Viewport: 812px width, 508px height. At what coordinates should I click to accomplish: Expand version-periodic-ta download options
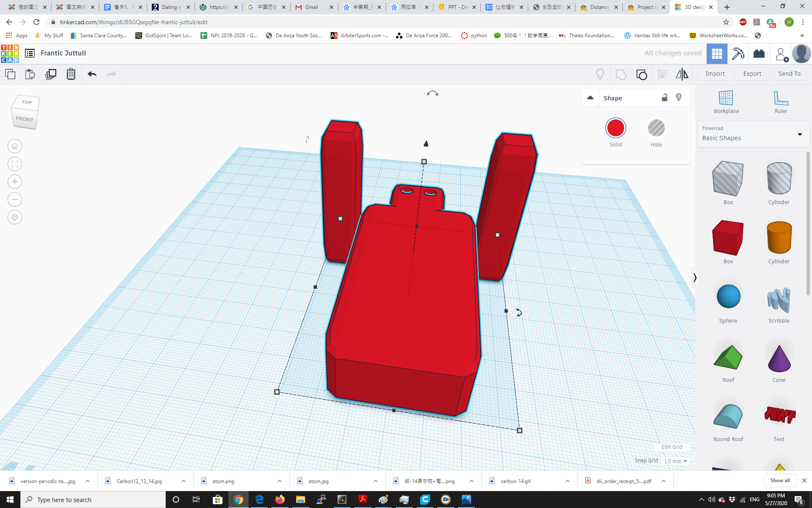pyautogui.click(x=88, y=481)
